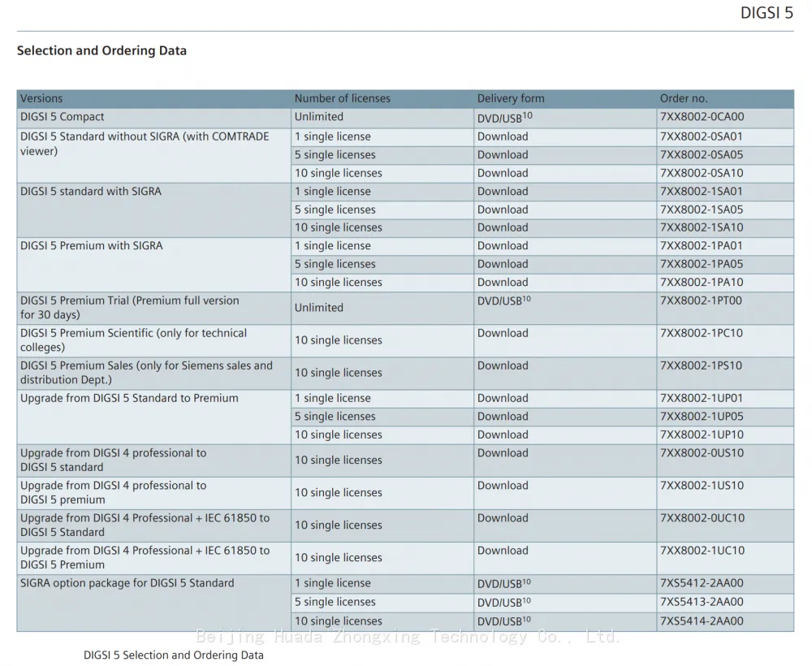This screenshot has height=666, width=812.
Task: Click order number 7XS5412-2AA00
Action: pos(702,583)
